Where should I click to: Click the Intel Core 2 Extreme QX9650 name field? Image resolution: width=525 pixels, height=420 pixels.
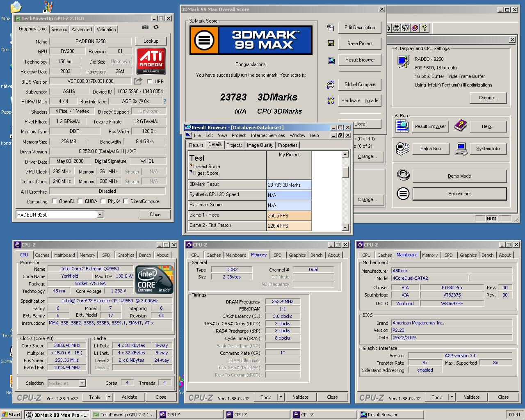(90, 269)
